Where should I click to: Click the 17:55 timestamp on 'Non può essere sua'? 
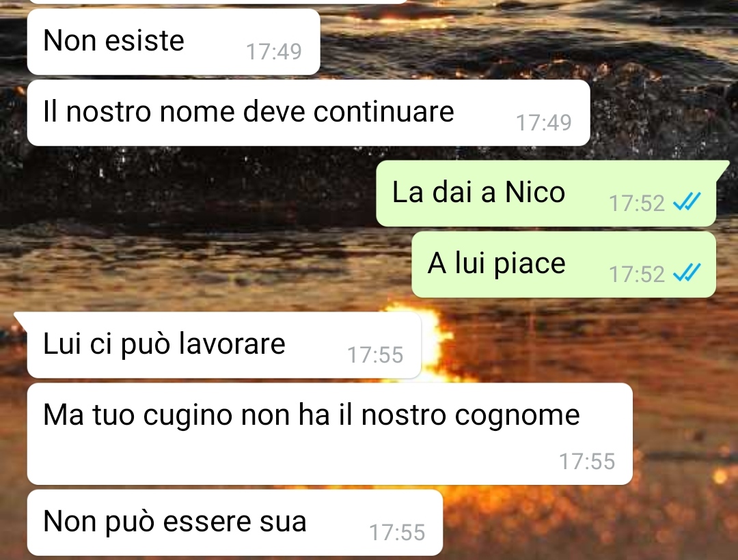397,533
